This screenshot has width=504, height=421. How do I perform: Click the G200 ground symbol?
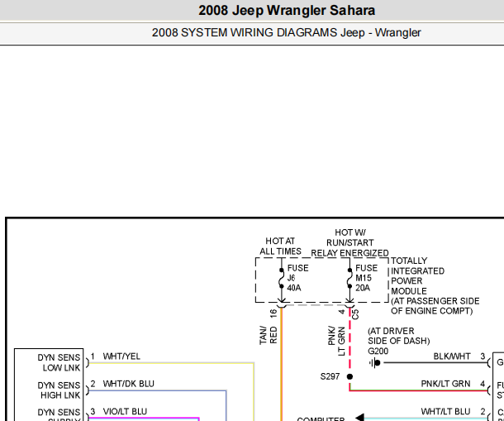pyautogui.click(x=375, y=363)
